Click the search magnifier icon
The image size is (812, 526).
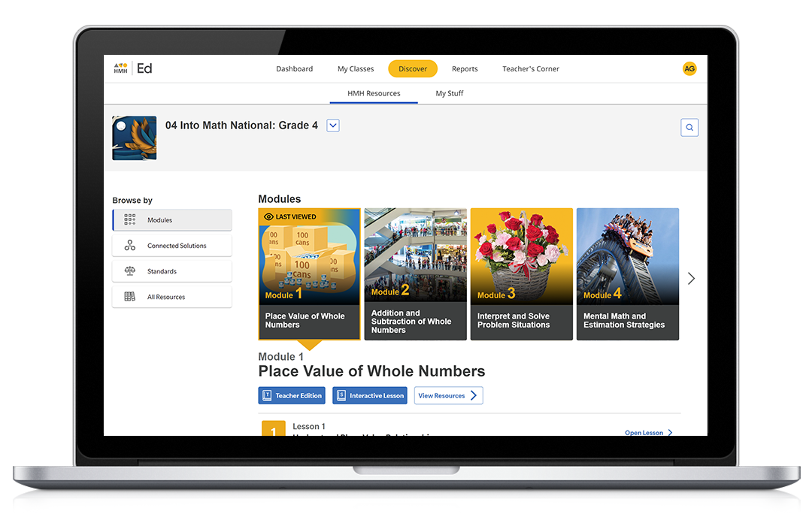(689, 127)
